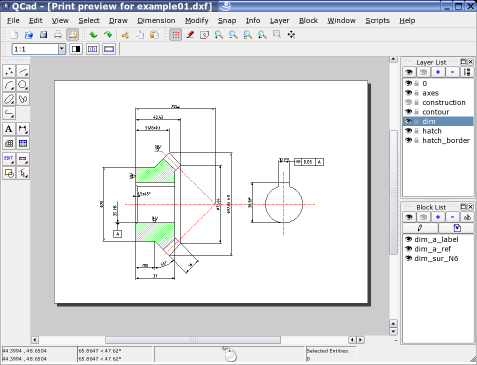Hide the contour layer eye

tap(408, 112)
